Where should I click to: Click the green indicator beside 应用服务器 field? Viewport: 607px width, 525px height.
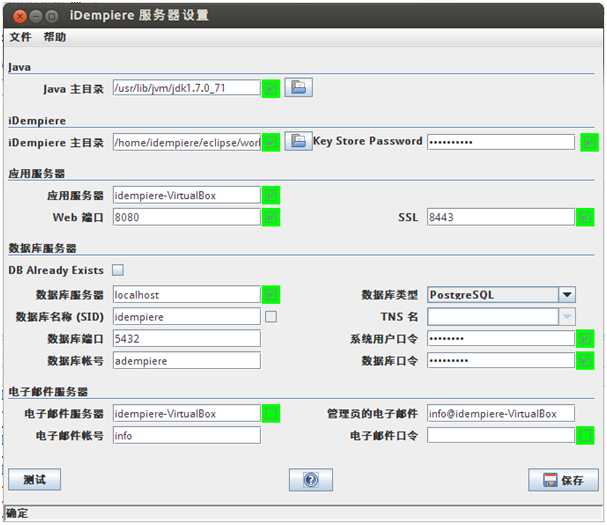(x=271, y=195)
